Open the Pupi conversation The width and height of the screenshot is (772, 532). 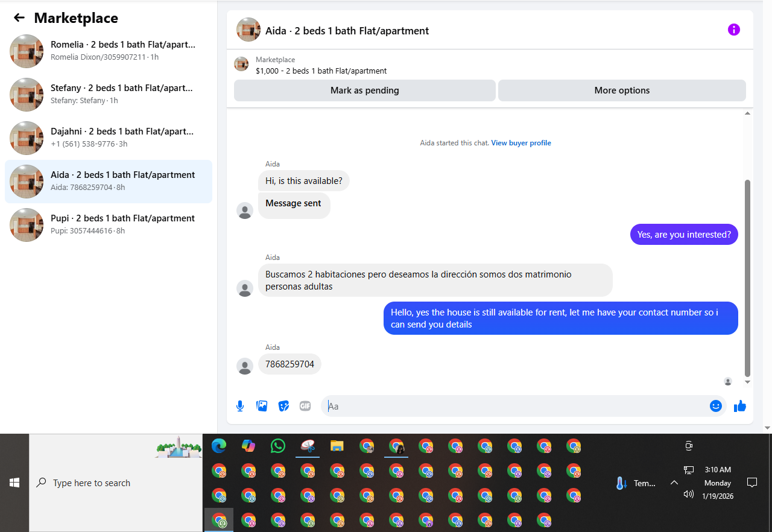point(109,224)
